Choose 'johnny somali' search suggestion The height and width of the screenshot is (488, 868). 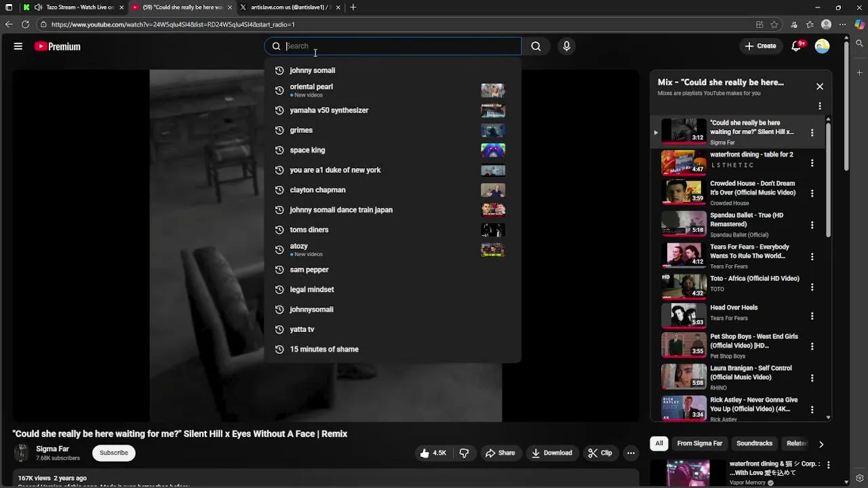393,70
